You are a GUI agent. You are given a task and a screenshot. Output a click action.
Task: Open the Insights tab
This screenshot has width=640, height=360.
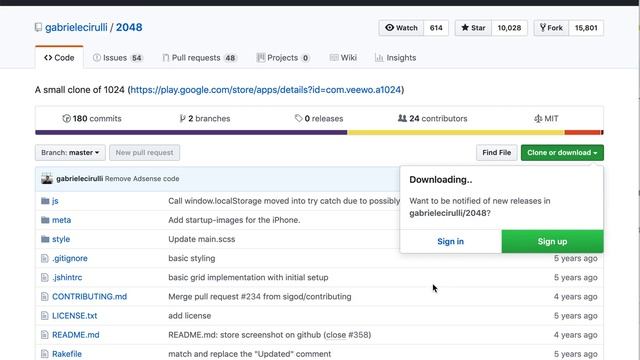[x=396, y=58]
